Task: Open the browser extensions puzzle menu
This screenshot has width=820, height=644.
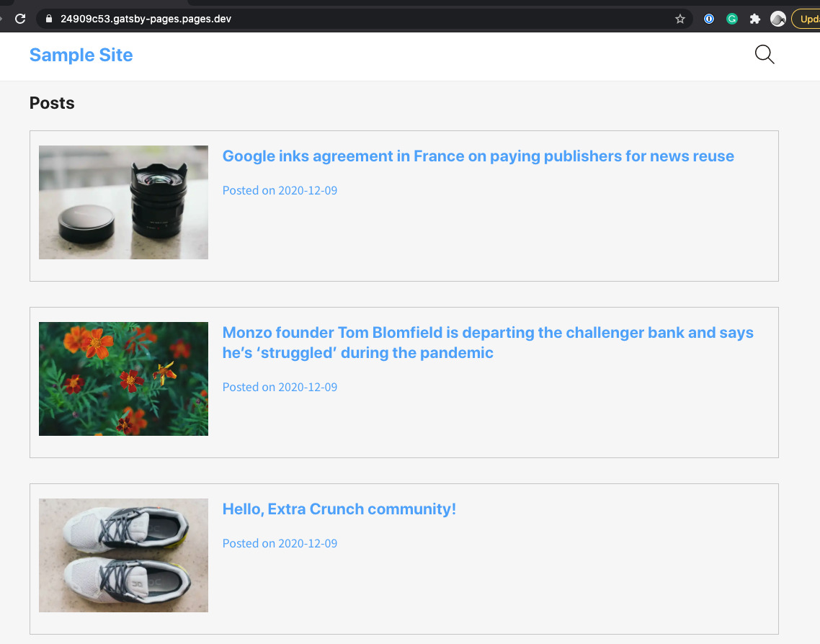Action: point(754,18)
